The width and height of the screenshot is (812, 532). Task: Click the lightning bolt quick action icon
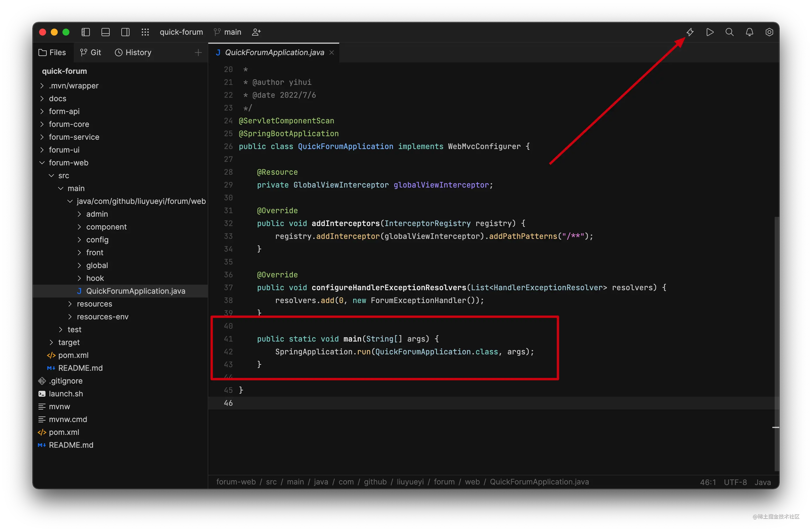690,32
